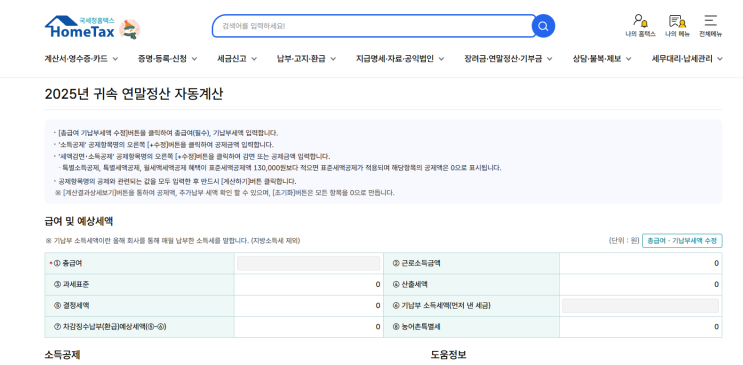Click the 급여 및 예상세액 heading

(79, 221)
